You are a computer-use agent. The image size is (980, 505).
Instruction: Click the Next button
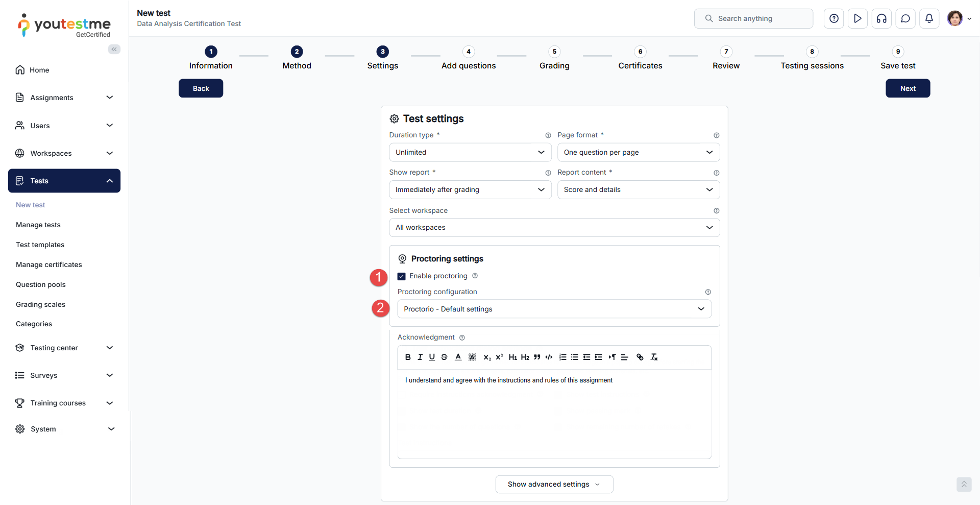point(908,88)
